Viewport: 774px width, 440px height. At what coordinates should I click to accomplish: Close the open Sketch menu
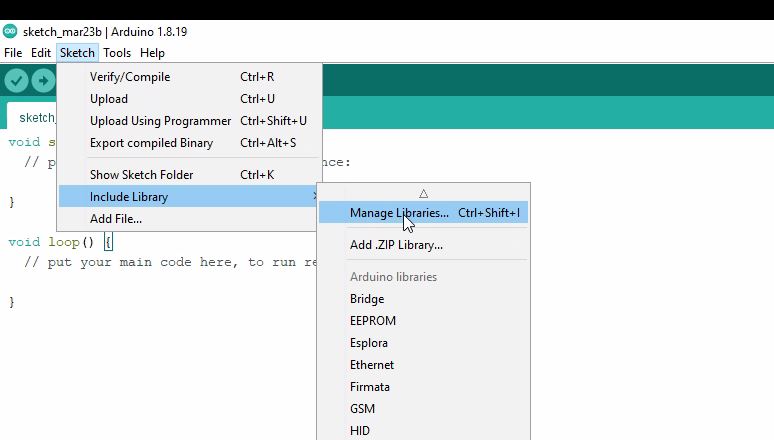[77, 53]
